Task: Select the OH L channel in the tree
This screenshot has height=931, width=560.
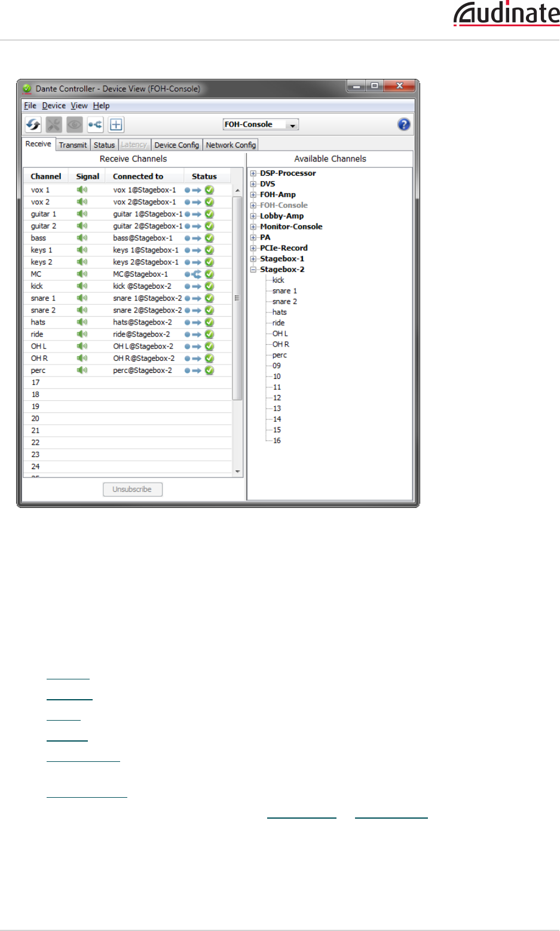Action: 280,334
